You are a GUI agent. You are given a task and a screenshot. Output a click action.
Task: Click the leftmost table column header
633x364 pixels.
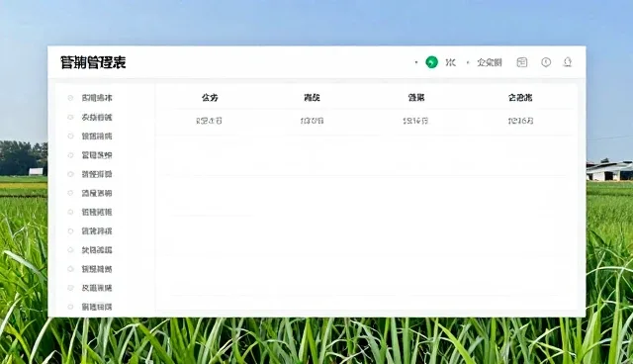[x=210, y=97]
